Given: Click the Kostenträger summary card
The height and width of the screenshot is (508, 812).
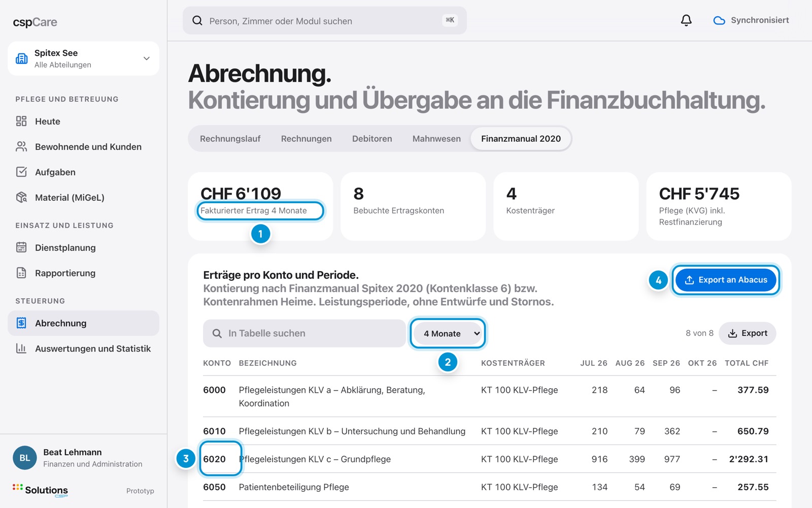Looking at the screenshot, I should [x=566, y=206].
